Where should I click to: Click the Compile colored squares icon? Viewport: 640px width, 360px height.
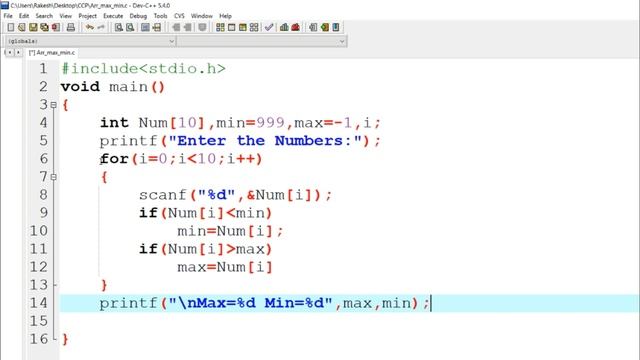point(220,27)
